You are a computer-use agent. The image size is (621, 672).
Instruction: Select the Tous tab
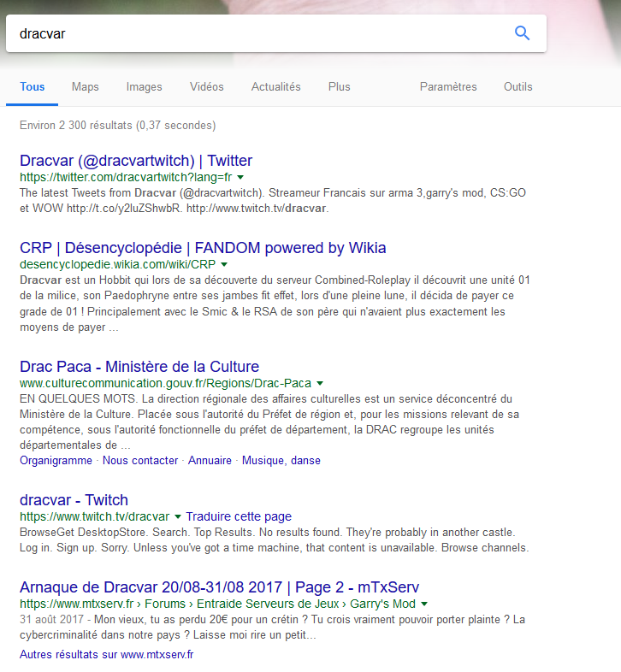pos(33,86)
